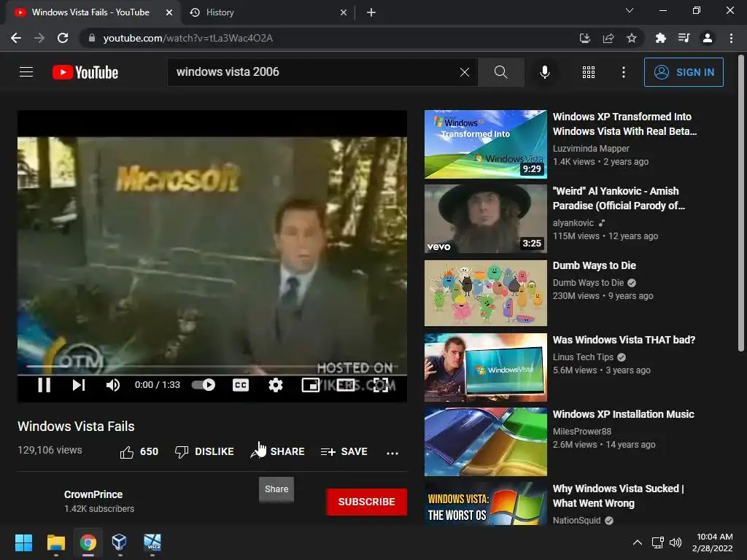Click the address bar URL
This screenshot has width=747, height=560.
click(x=187, y=38)
